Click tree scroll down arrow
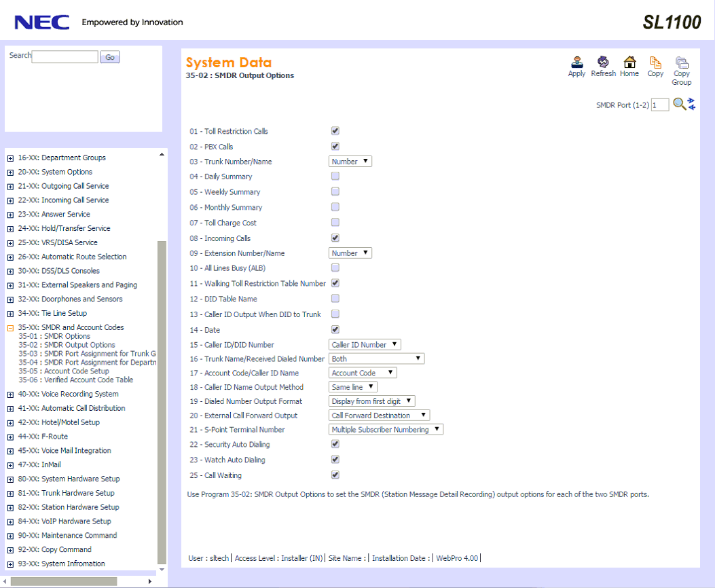Image resolution: width=715 pixels, height=588 pixels. tap(162, 569)
